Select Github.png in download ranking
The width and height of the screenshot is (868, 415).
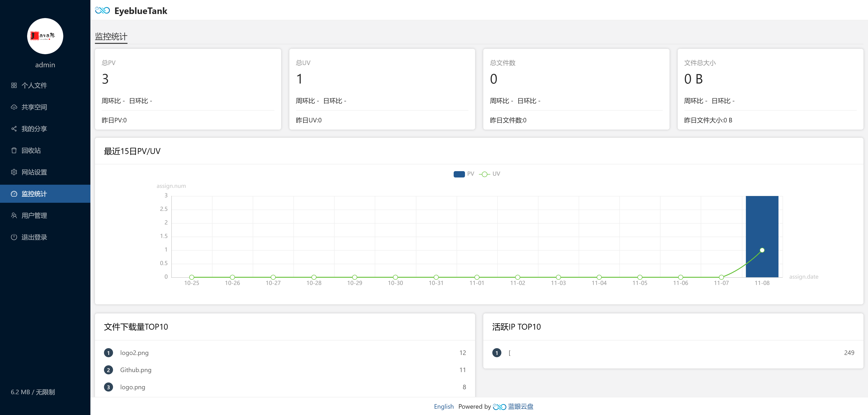[x=135, y=370]
